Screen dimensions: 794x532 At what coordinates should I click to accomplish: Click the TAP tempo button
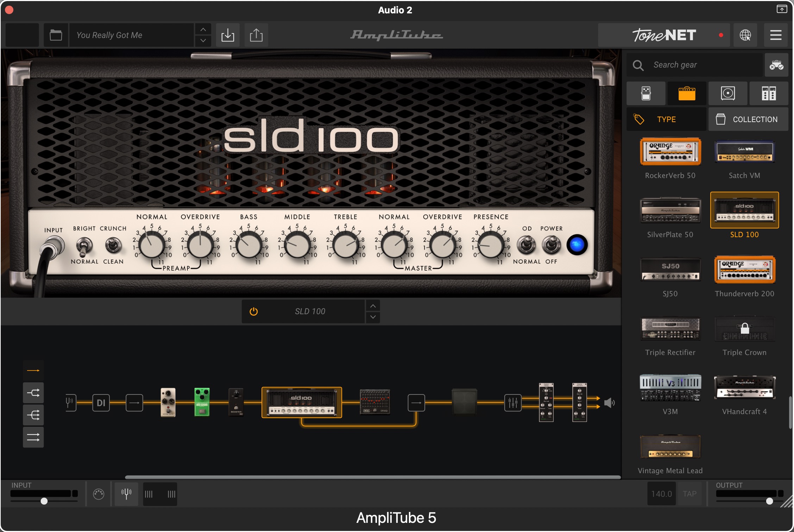(x=689, y=494)
